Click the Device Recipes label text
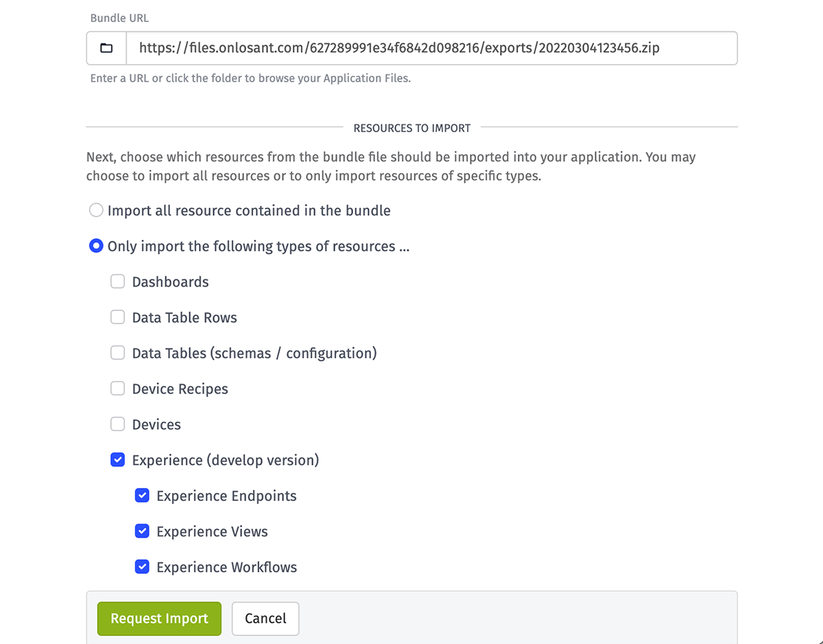Screen dimensions: 823x644 180,388
